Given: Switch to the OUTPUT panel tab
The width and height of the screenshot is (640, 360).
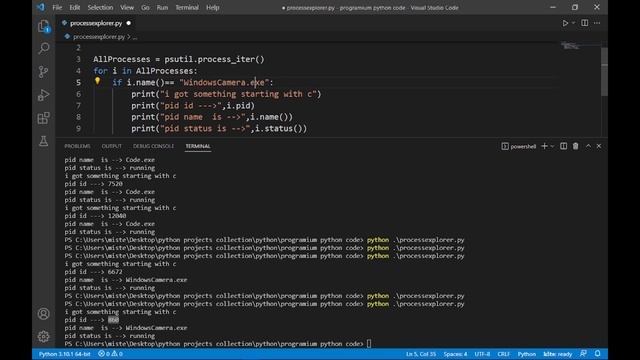Looking at the screenshot, I should [x=111, y=146].
